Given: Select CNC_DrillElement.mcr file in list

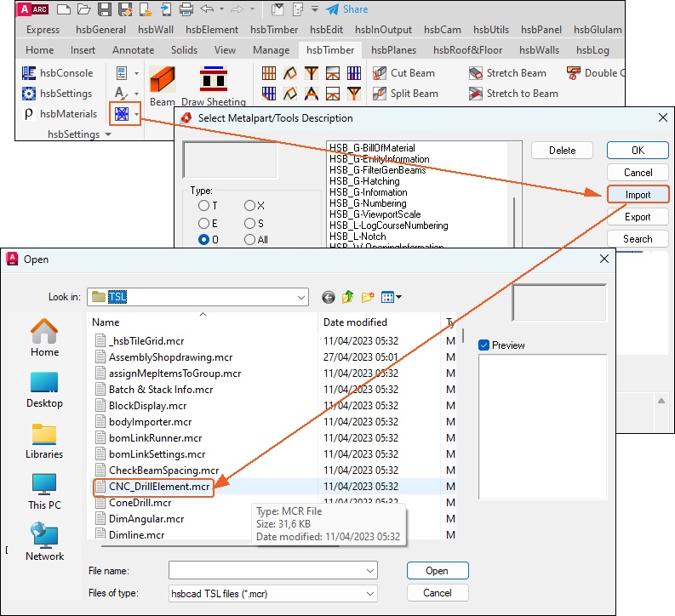Looking at the screenshot, I should tap(159, 487).
